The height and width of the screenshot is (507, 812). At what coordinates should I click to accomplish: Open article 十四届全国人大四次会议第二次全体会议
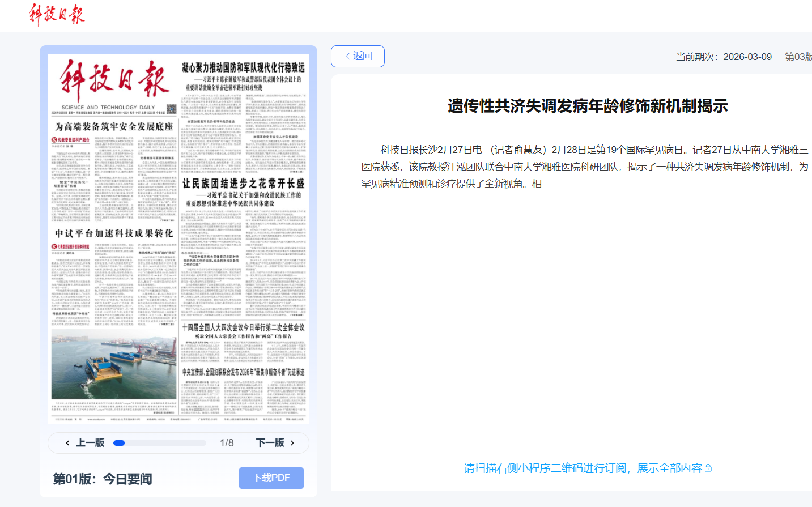pyautogui.click(x=243, y=327)
